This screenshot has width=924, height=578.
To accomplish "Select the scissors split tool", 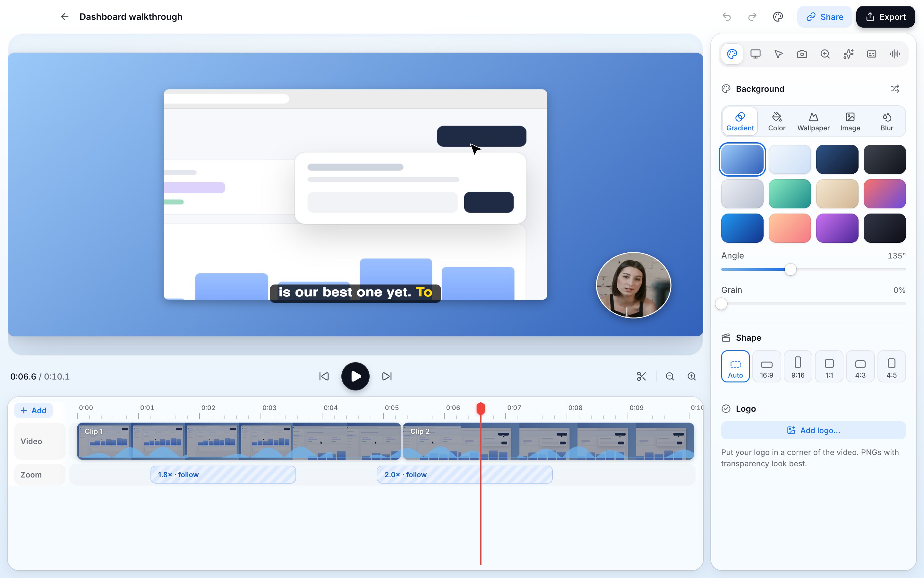I will [x=641, y=377].
